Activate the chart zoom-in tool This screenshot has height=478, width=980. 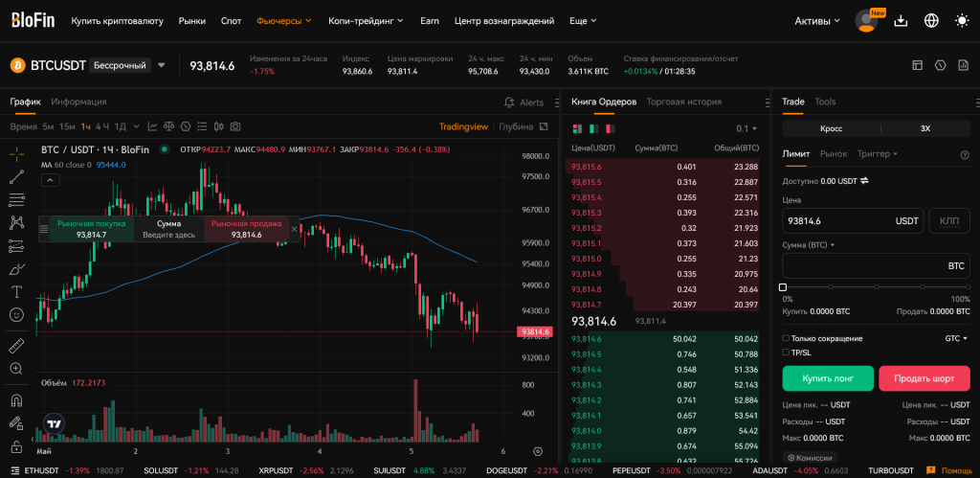tap(17, 369)
